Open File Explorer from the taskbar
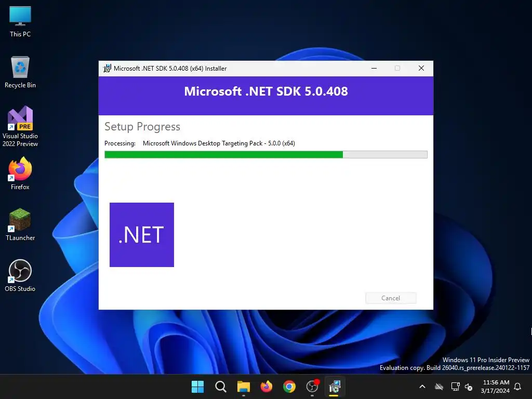Image resolution: width=532 pixels, height=399 pixels. (243, 387)
